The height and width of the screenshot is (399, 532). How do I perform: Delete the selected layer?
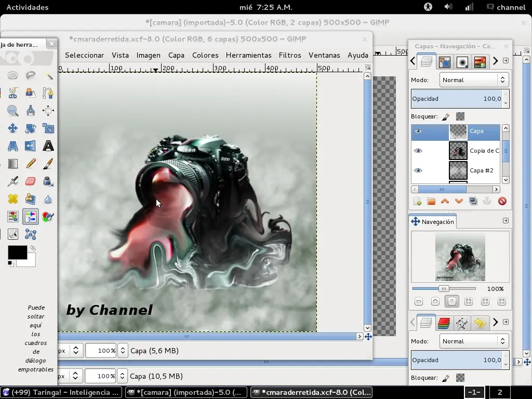coord(502,201)
